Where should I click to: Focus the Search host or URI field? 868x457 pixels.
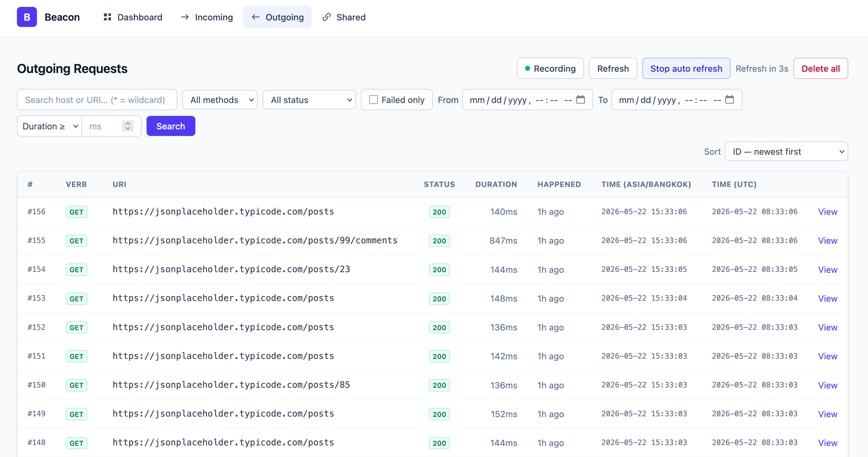tap(97, 100)
